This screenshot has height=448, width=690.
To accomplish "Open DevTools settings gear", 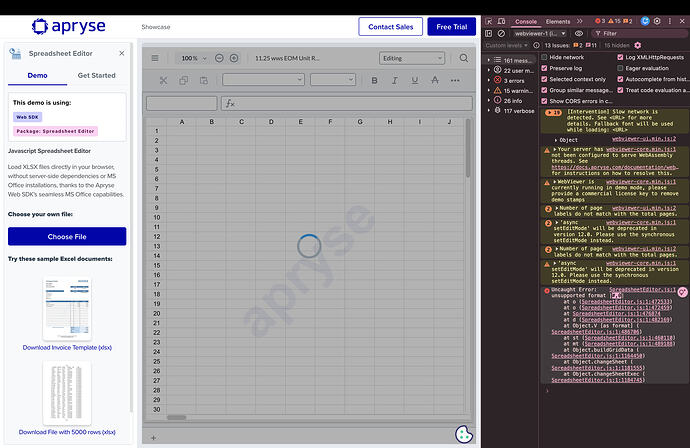I will (x=657, y=21).
